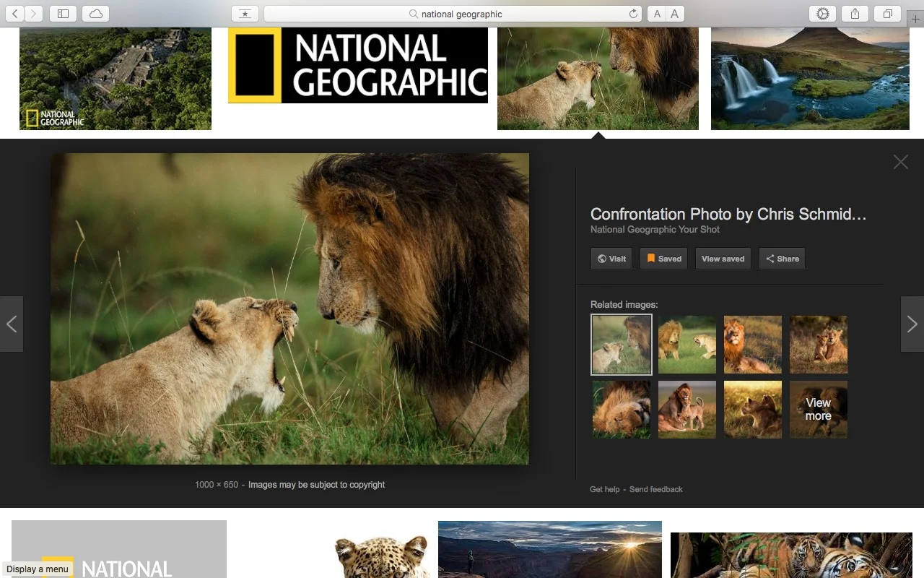Increase text size with the large A

point(675,14)
